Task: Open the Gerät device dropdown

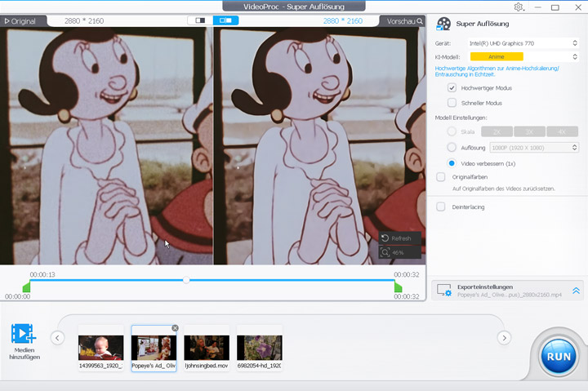Action: [523, 43]
